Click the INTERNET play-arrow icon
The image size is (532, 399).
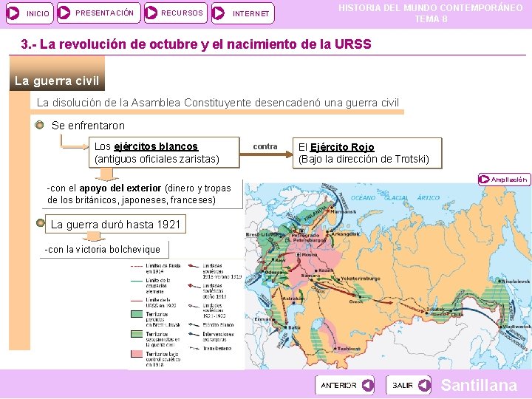click(218, 13)
